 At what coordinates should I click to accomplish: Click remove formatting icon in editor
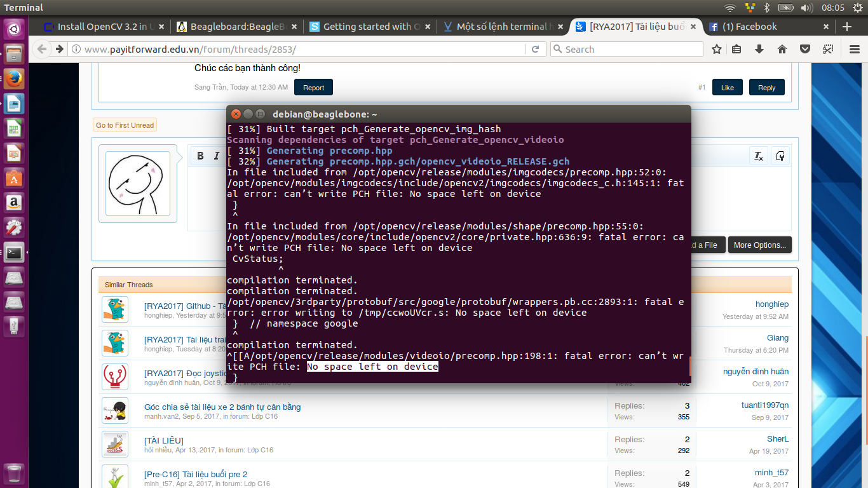(759, 156)
